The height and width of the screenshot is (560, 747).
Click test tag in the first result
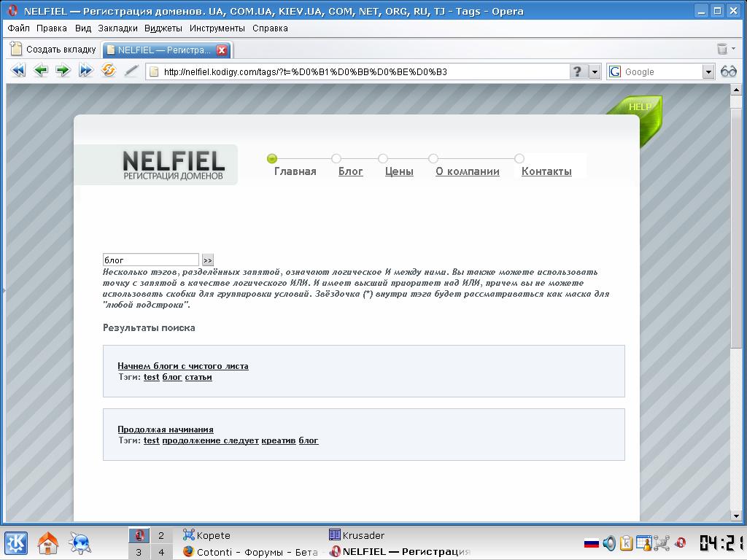point(151,377)
